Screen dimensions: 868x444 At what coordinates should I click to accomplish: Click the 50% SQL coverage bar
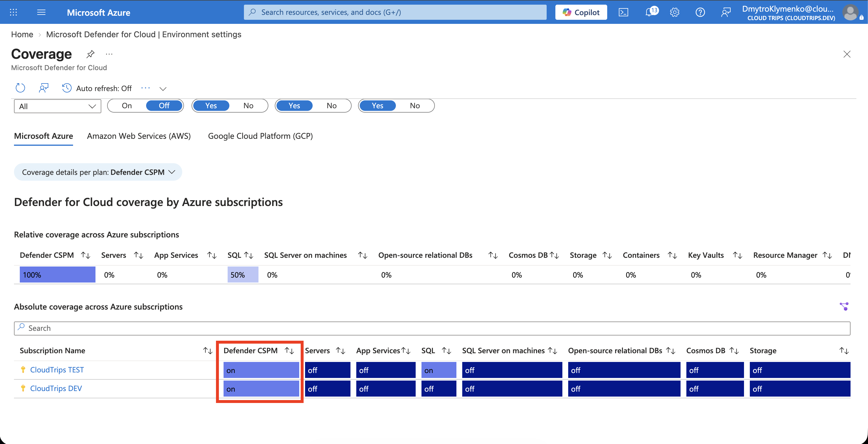pos(242,275)
